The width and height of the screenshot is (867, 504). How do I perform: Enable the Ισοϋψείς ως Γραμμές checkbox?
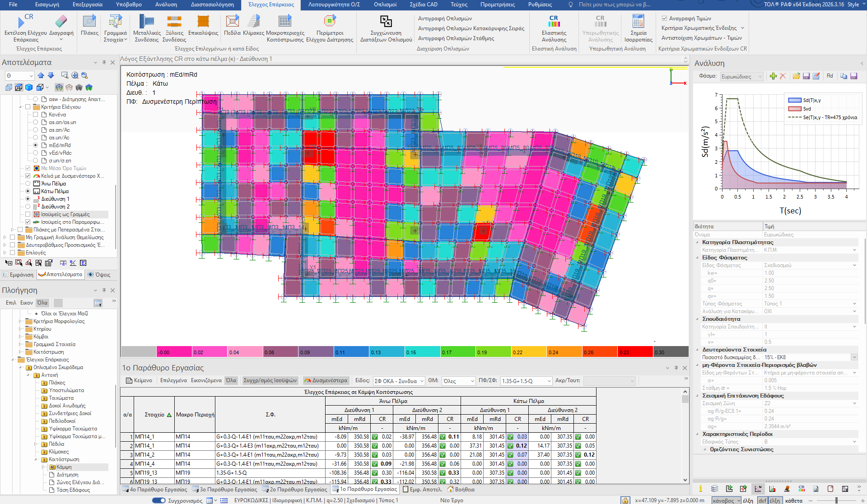pyautogui.click(x=28, y=214)
